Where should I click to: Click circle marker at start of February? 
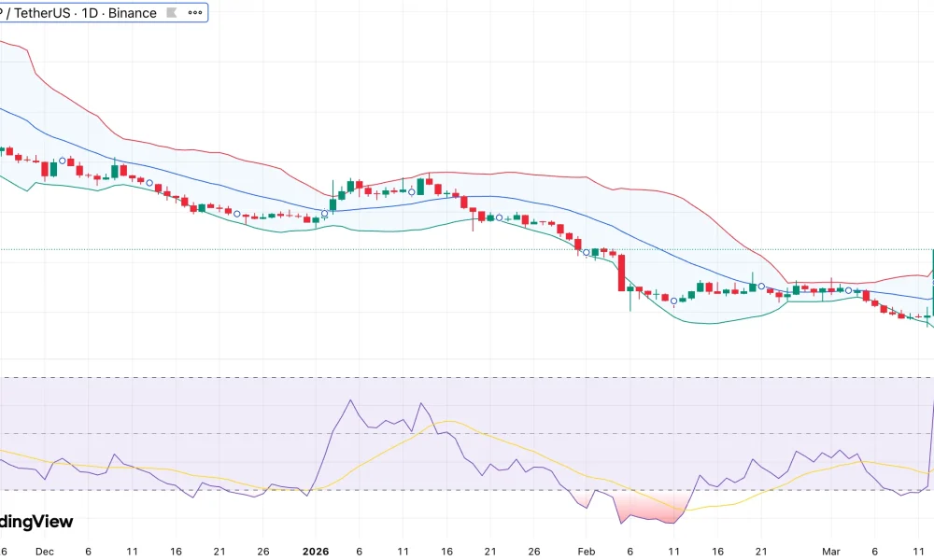(x=586, y=252)
